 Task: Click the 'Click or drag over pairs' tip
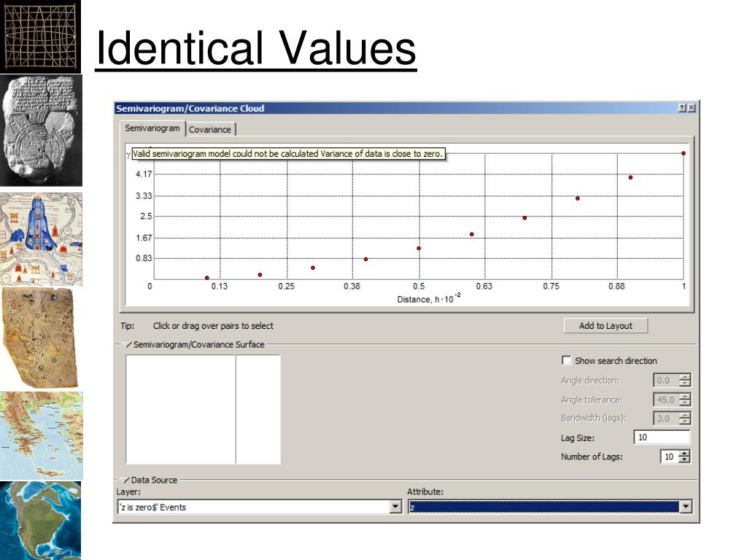click(x=213, y=326)
